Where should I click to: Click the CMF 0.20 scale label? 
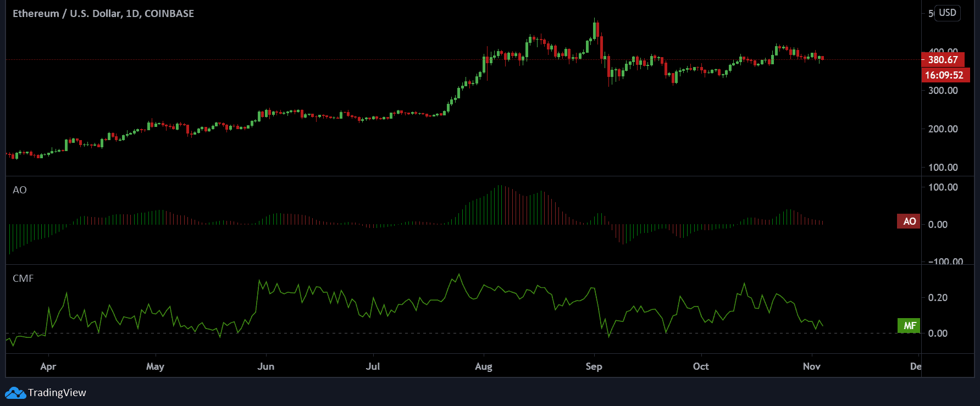(938, 298)
